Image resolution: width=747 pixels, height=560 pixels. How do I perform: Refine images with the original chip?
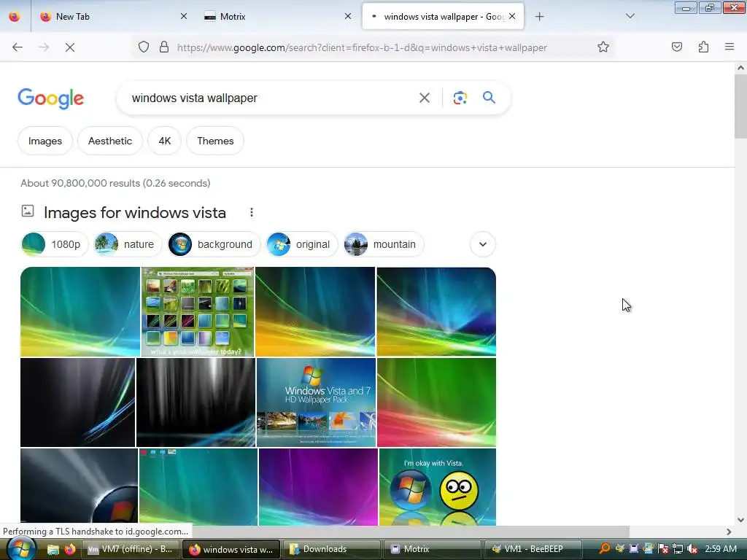(x=302, y=244)
